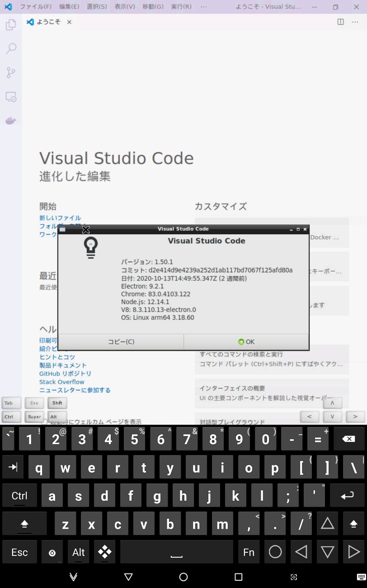Tap the space bar

[x=177, y=552]
